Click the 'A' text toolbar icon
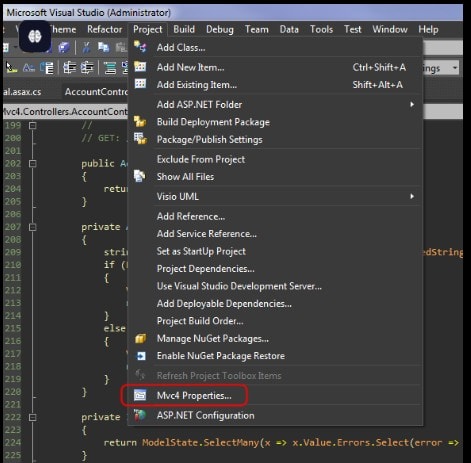 tap(29, 68)
